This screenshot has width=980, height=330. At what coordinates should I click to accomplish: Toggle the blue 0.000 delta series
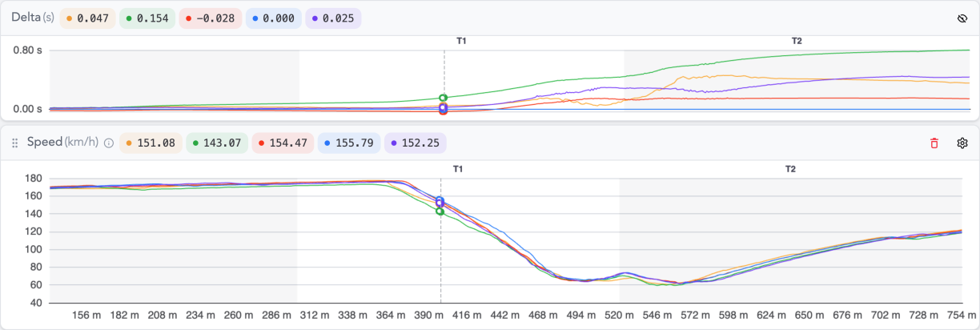(x=274, y=18)
